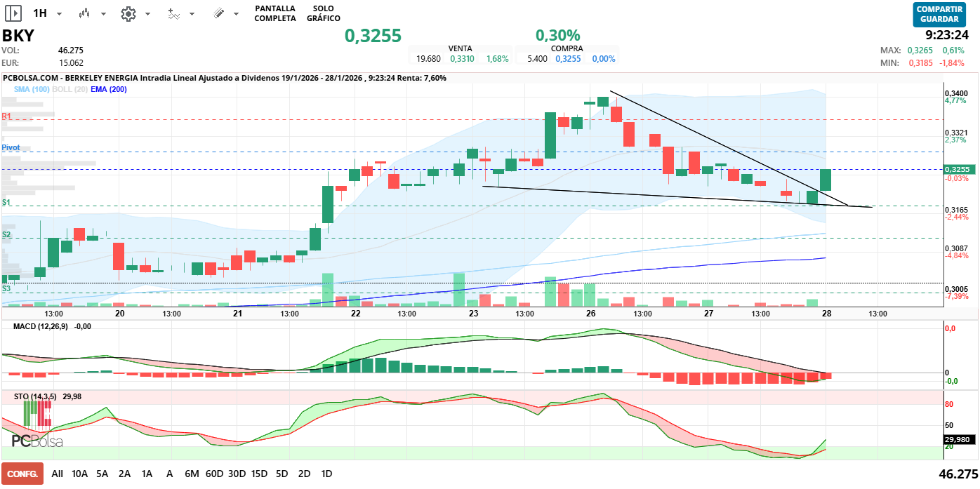The image size is (980, 489).
Task: Toggle EMA (200) indicator label
Action: tap(109, 89)
